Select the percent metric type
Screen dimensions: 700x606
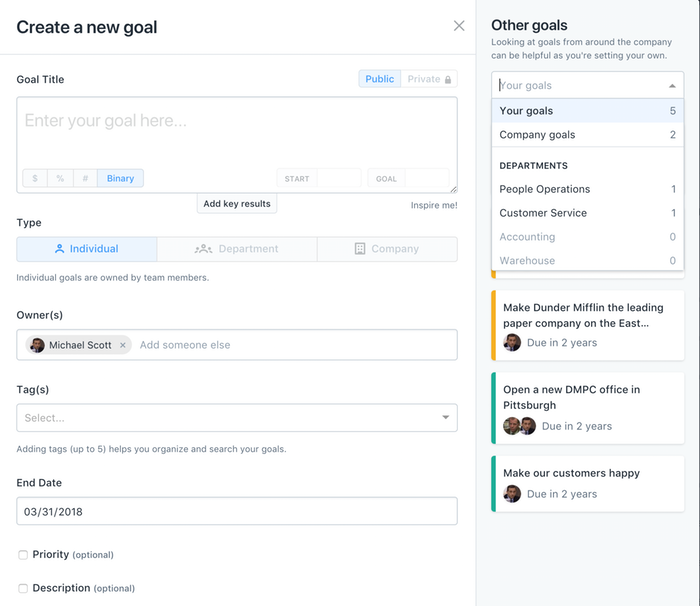pyautogui.click(x=60, y=178)
